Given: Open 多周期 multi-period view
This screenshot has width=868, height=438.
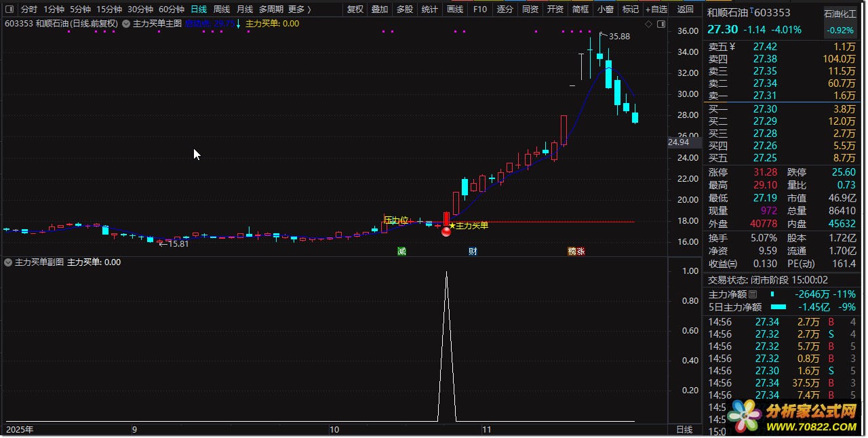Looking at the screenshot, I should [271, 9].
